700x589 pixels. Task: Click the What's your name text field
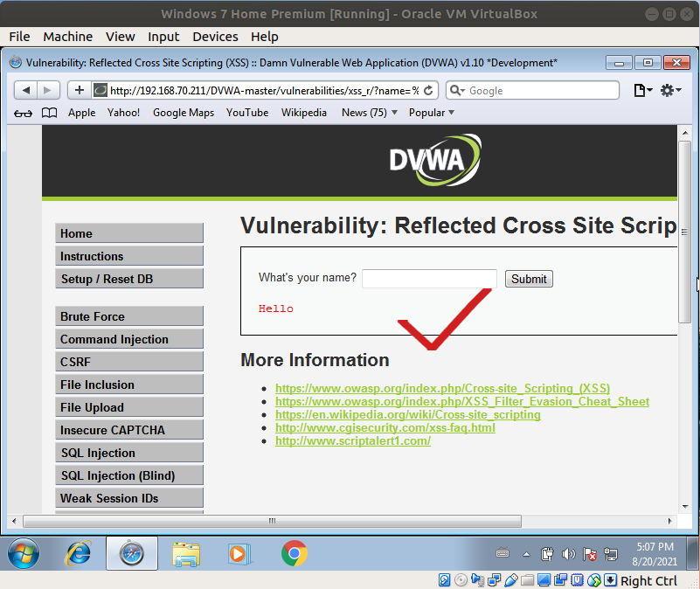tap(429, 279)
